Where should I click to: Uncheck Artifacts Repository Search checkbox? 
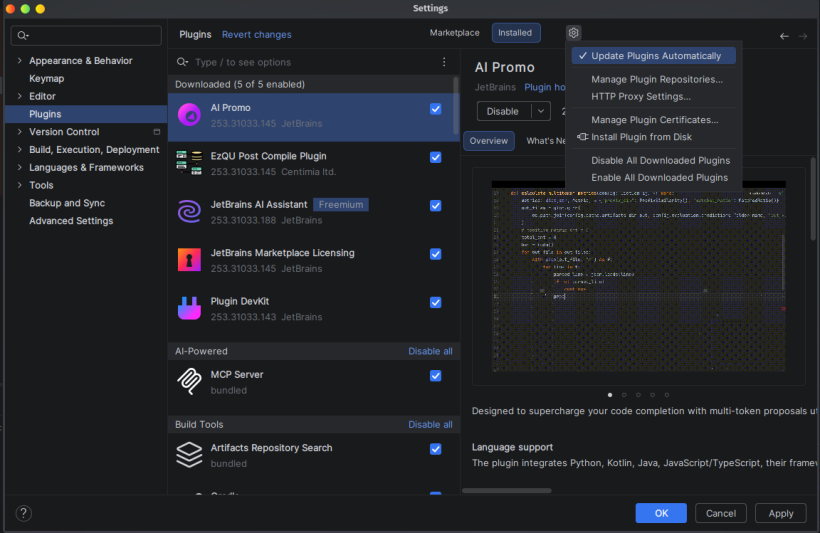click(435, 449)
